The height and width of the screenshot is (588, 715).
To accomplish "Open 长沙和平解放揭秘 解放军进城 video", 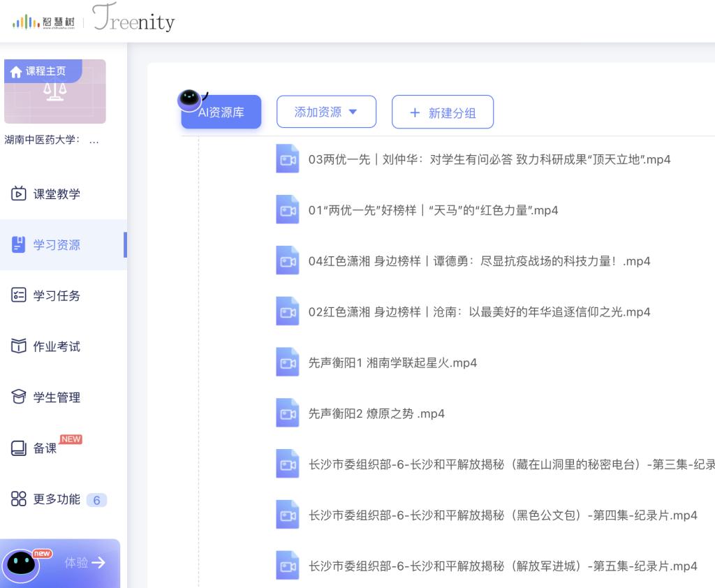I will 502,566.
